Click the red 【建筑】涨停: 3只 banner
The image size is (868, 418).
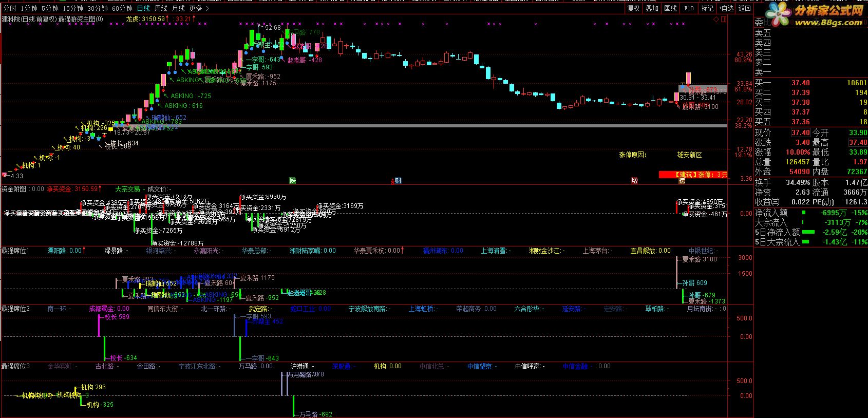click(693, 175)
